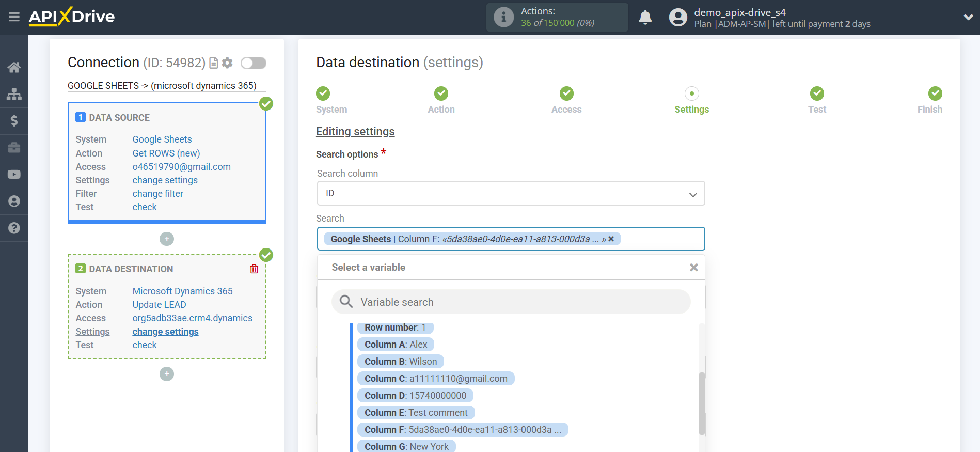Select variable Column C: a11111110@gmail.com
The image size is (980, 452).
pos(436,379)
